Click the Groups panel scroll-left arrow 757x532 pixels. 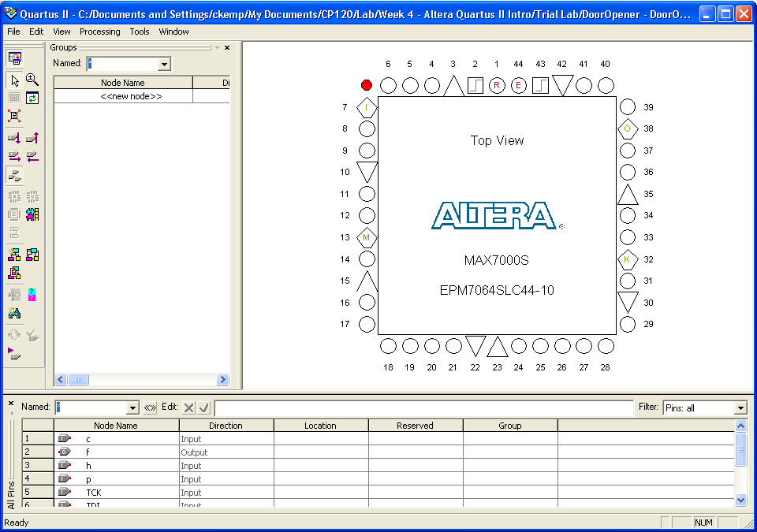61,379
